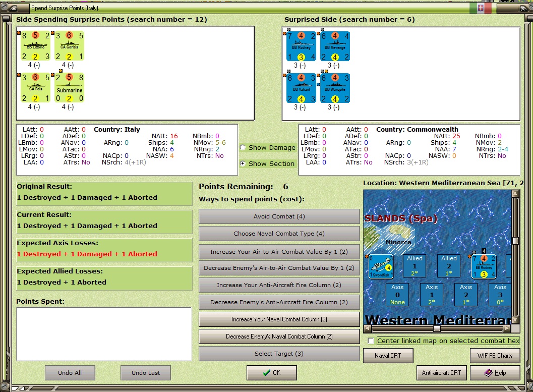This screenshot has height=392, width=533.
Task: Click the map horizontal scrollbar right arrow
Action: 507,328
